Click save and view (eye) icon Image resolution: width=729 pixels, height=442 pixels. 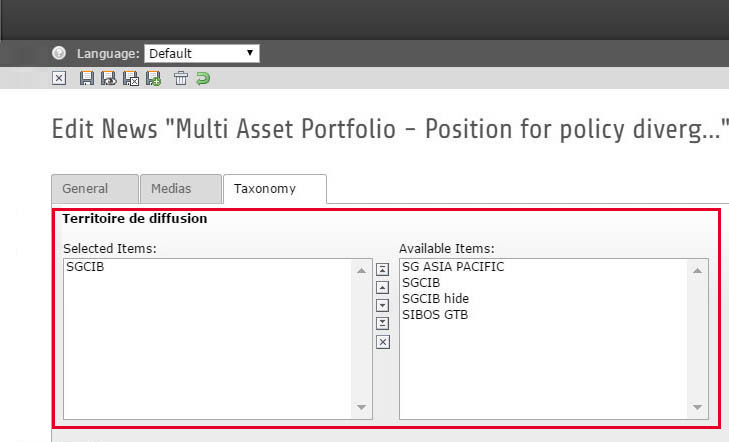[109, 78]
